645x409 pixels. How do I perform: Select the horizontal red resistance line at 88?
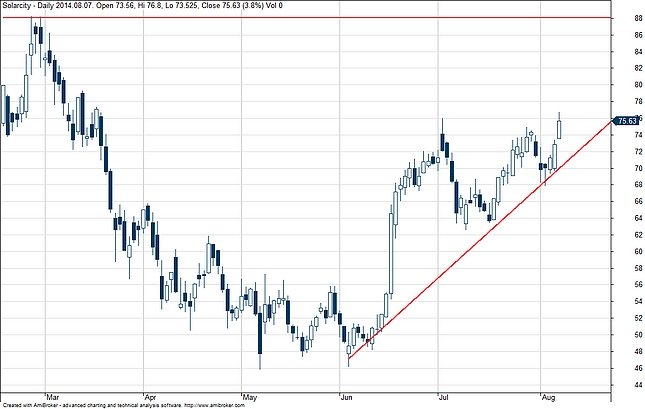click(x=305, y=18)
